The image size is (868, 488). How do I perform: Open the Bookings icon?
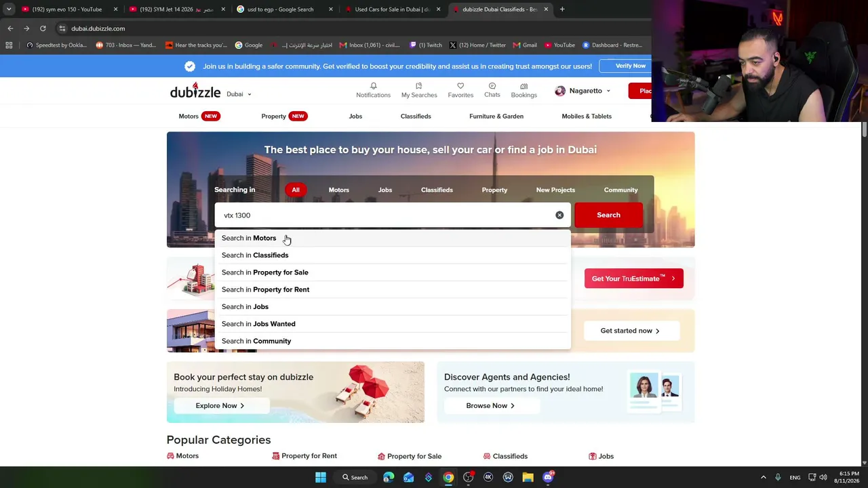tap(524, 86)
